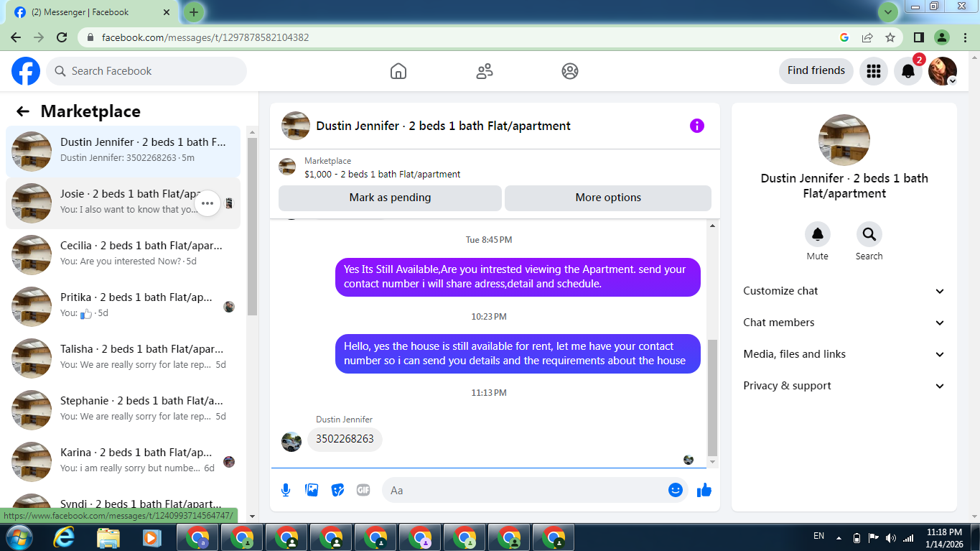The image size is (980, 551).
Task: Choose a GIF icon in composer
Action: point(363,490)
